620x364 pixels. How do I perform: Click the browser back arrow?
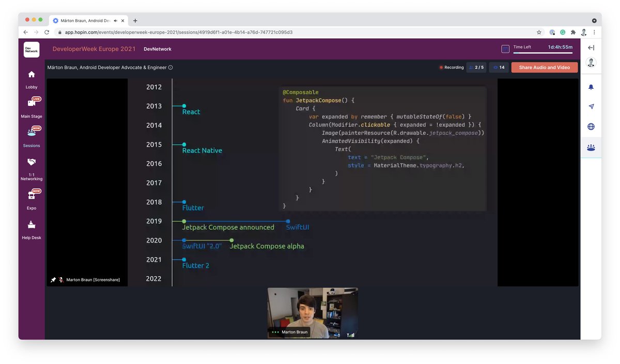point(26,32)
